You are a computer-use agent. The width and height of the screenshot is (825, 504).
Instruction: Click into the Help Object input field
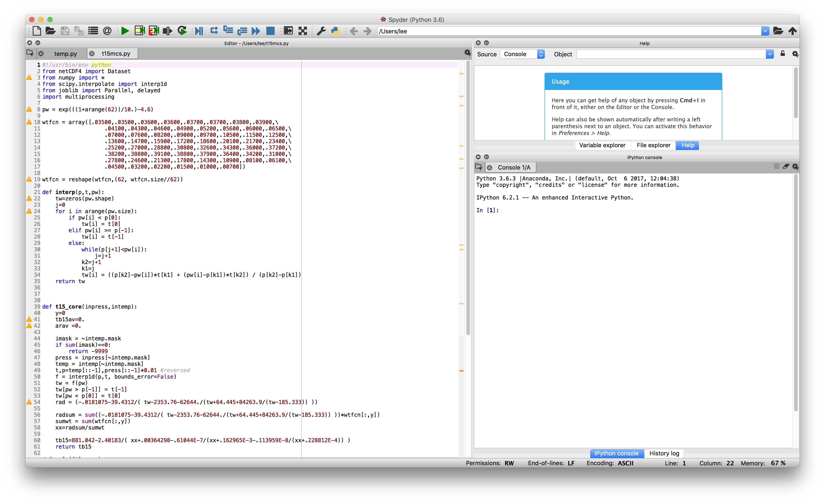(671, 54)
